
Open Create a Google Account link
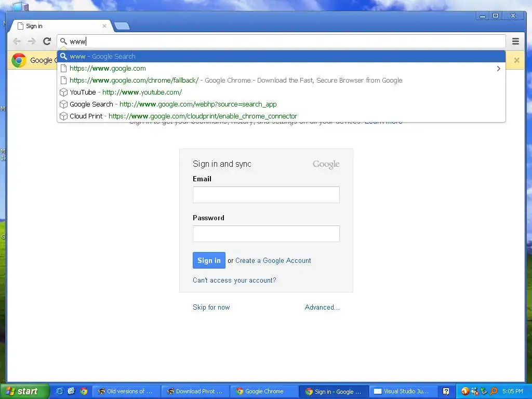(x=273, y=261)
